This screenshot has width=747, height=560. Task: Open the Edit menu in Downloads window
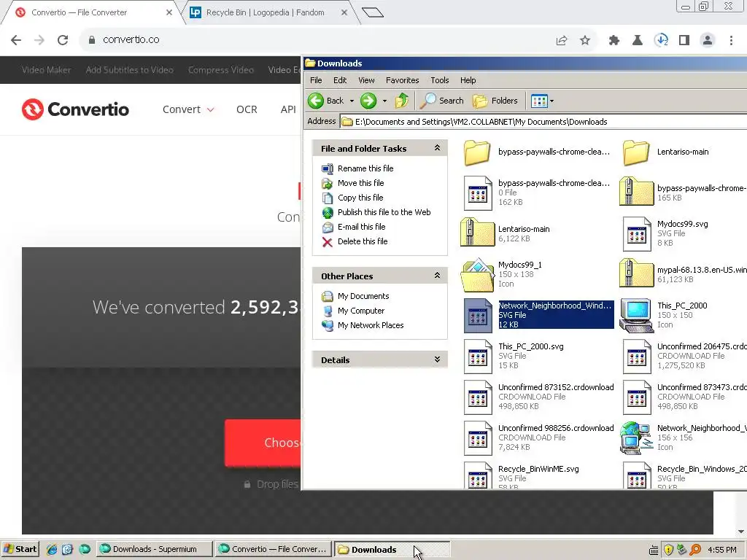point(340,80)
